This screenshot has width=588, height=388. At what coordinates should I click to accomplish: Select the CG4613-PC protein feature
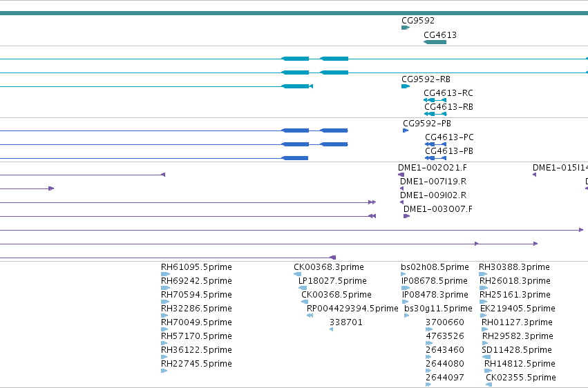click(x=435, y=144)
